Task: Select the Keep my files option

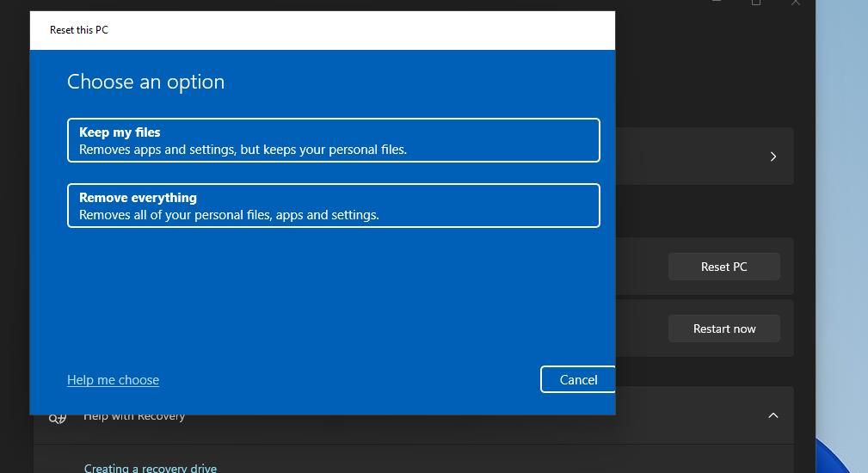Action: [333, 140]
